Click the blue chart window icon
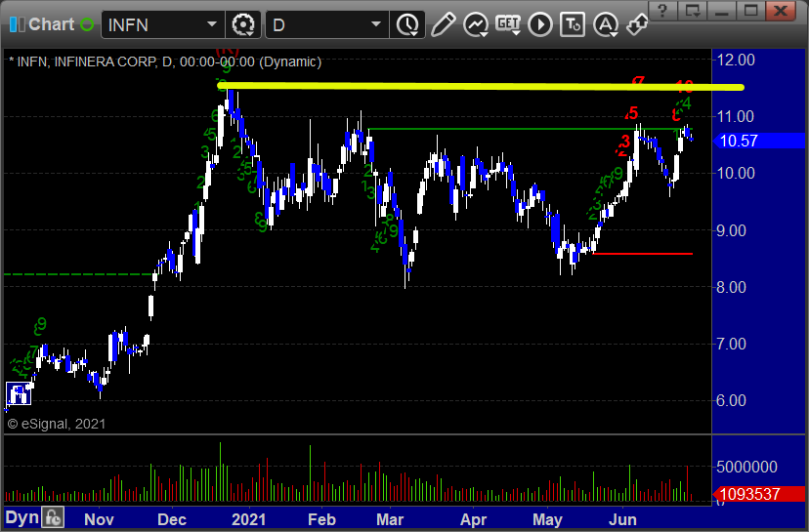This screenshot has height=532, width=809. (17, 24)
